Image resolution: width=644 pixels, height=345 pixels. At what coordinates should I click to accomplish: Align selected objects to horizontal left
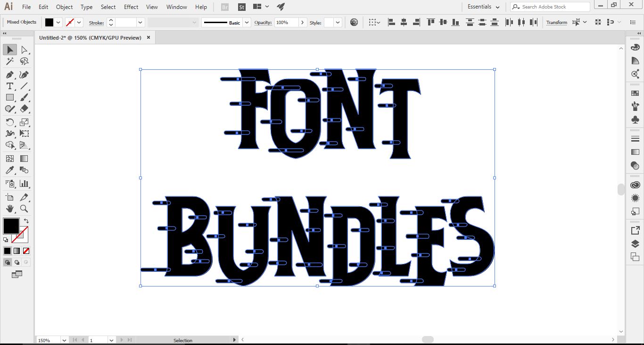[391, 22]
